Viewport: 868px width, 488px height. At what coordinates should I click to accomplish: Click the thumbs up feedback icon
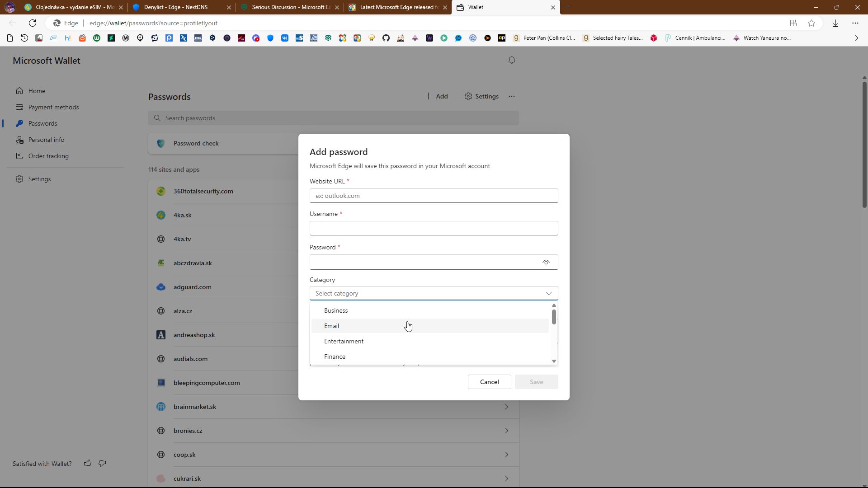88,463
